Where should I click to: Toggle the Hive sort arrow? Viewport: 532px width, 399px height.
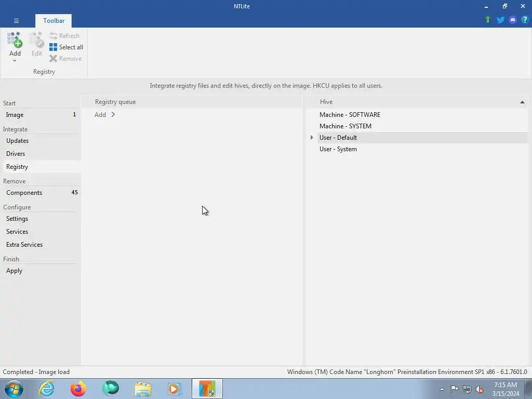point(522,102)
